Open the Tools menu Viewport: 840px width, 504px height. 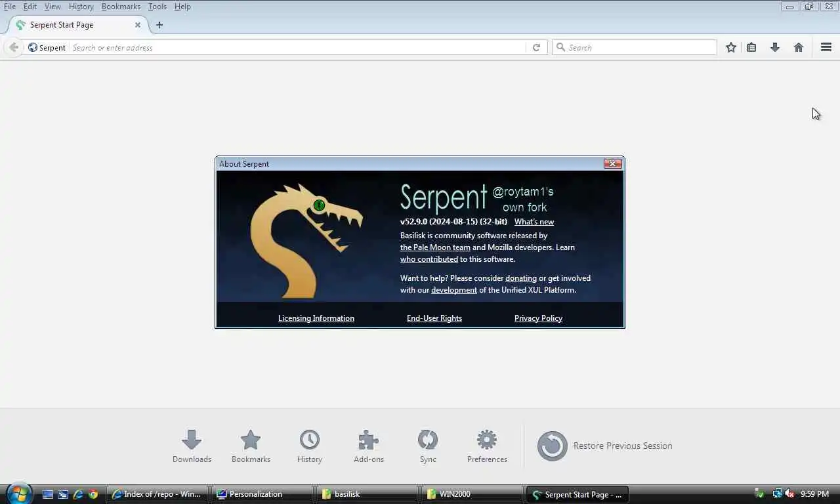157,7
